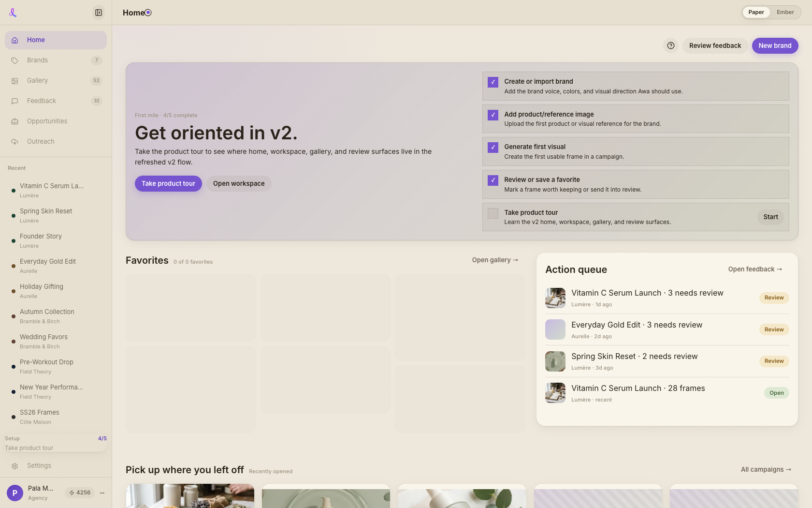Open recent Founder Story campaign
The height and width of the screenshot is (508, 812).
(56, 241)
